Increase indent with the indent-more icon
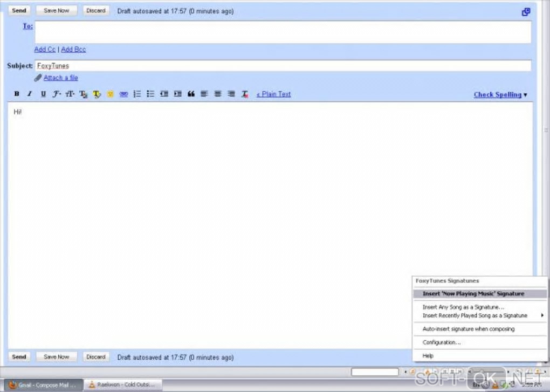Viewport: 550px width, 392px height. (x=177, y=94)
